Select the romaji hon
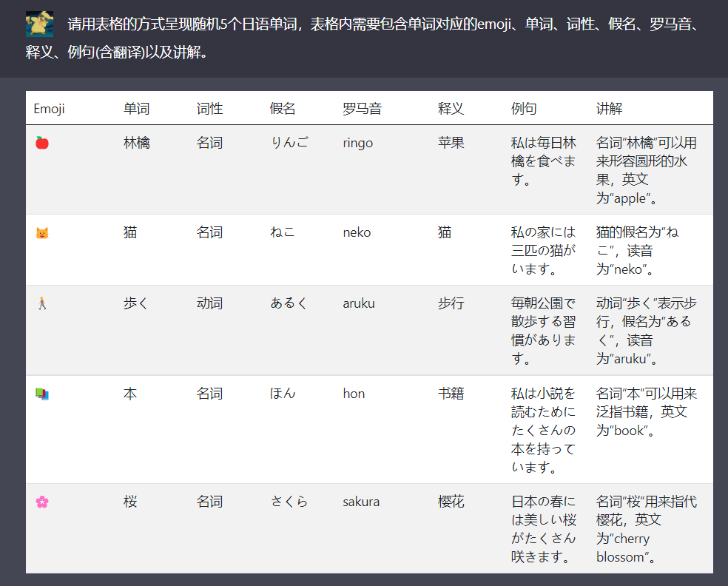The width and height of the screenshot is (728, 586). click(354, 394)
